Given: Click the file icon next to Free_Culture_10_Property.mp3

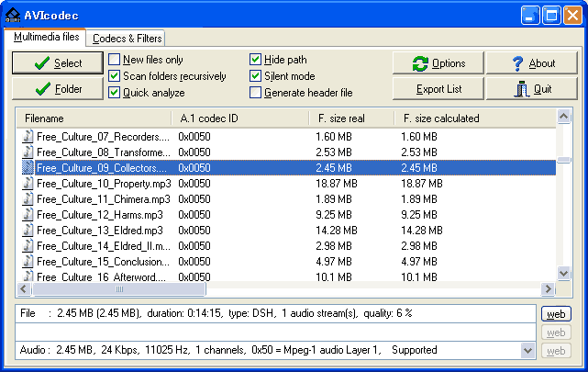Looking at the screenshot, I should coord(28,183).
